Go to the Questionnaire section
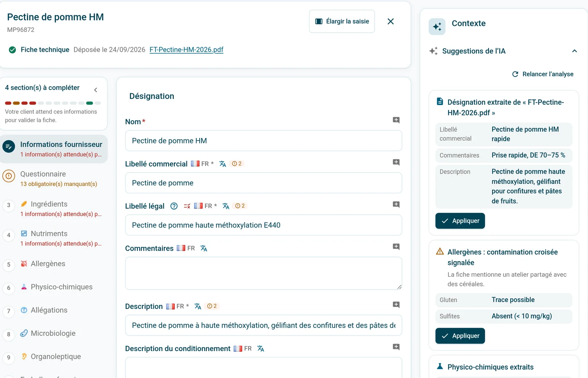This screenshot has height=378, width=588. (54, 179)
